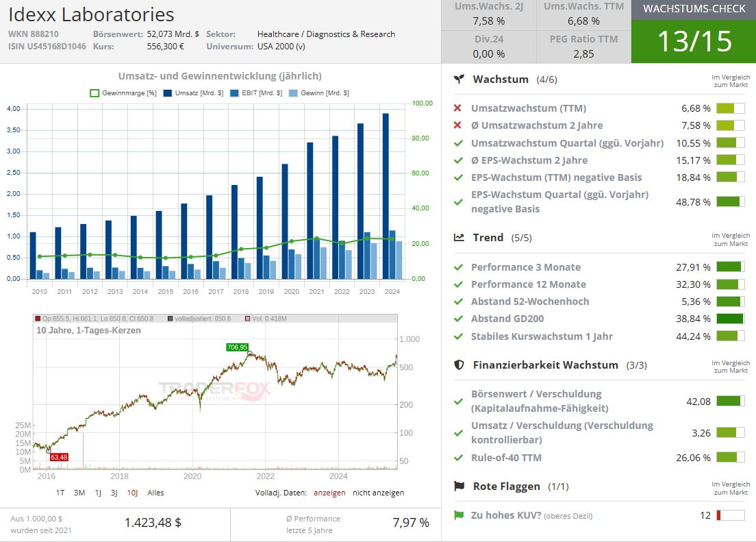Click the 63,48 low price marker
This screenshot has height=542, width=756.
pyautogui.click(x=59, y=457)
